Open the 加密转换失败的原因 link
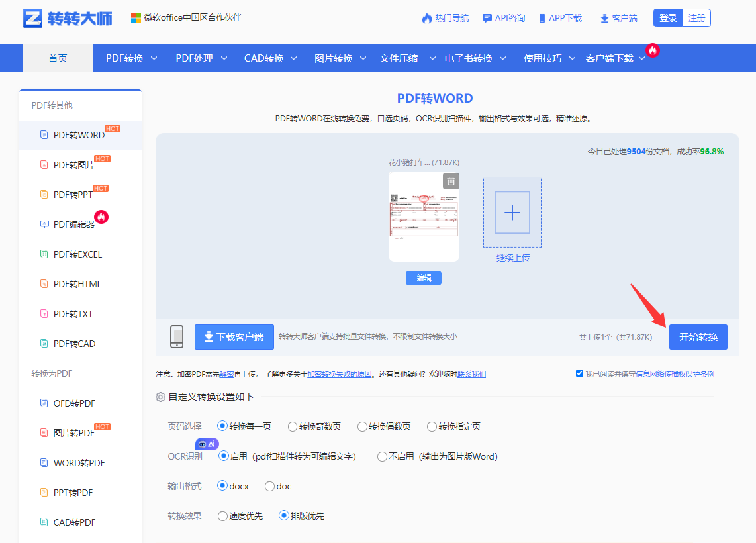This screenshot has height=543, width=756. coord(340,374)
